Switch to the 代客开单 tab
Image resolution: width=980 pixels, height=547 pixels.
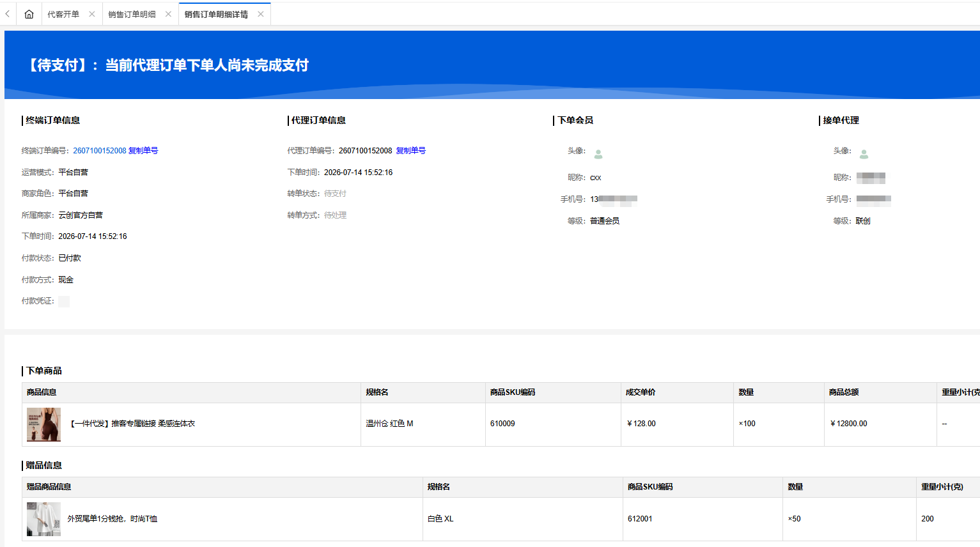(x=63, y=14)
